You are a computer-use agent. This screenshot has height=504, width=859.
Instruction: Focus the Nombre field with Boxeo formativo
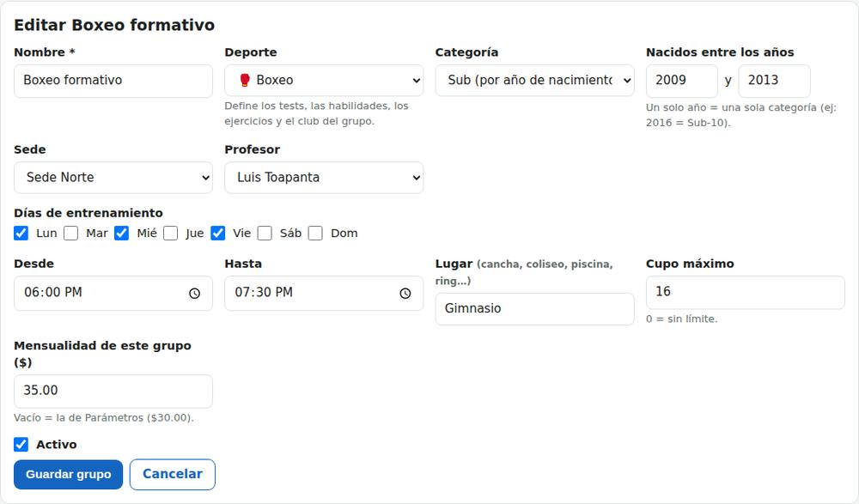(113, 81)
